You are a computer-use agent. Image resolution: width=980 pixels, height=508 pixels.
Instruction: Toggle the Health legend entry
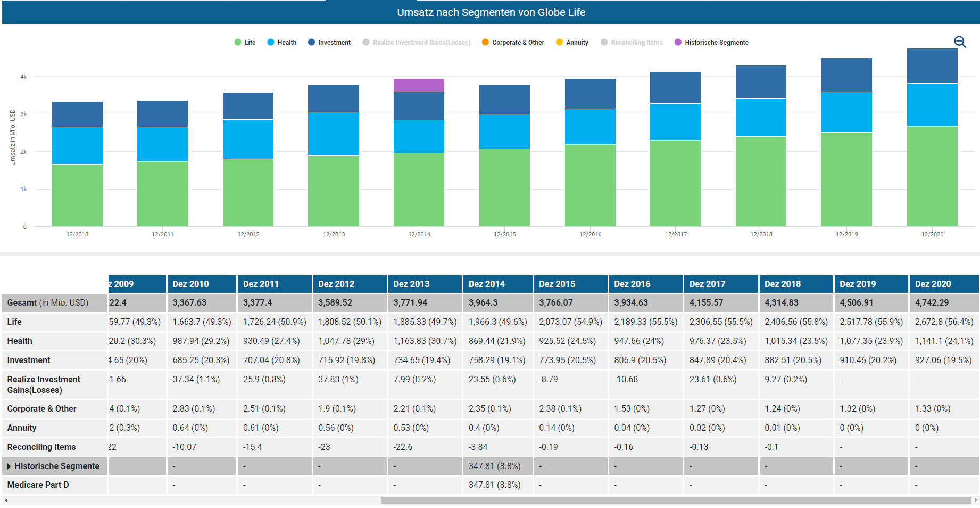[282, 43]
